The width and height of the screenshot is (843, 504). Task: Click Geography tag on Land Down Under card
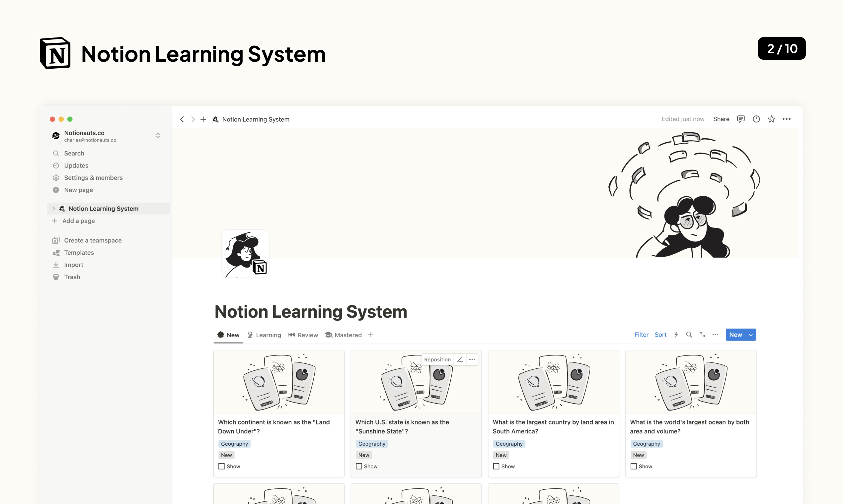coord(234,444)
